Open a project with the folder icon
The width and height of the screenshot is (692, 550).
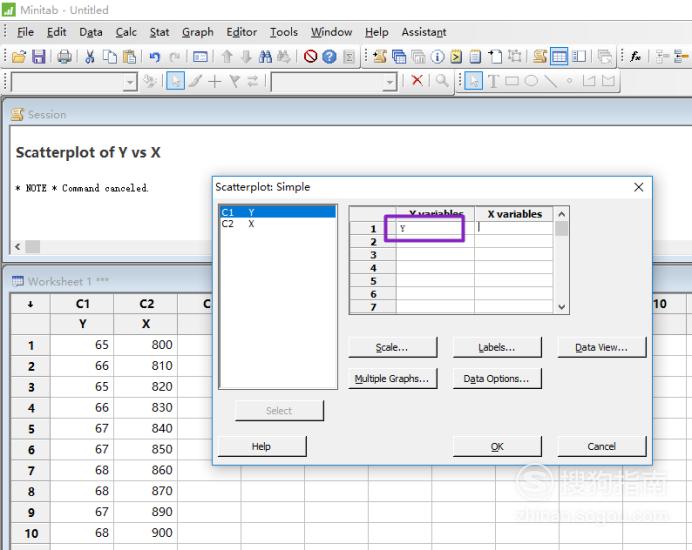[x=19, y=57]
